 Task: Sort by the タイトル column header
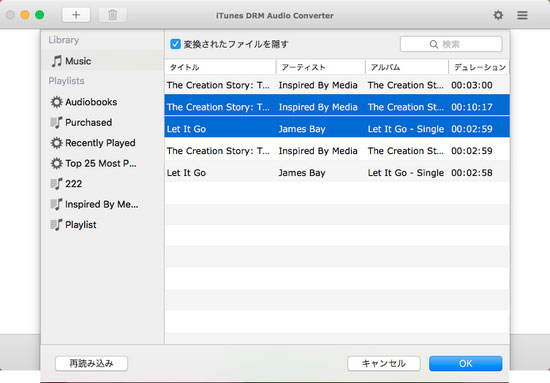(220, 67)
